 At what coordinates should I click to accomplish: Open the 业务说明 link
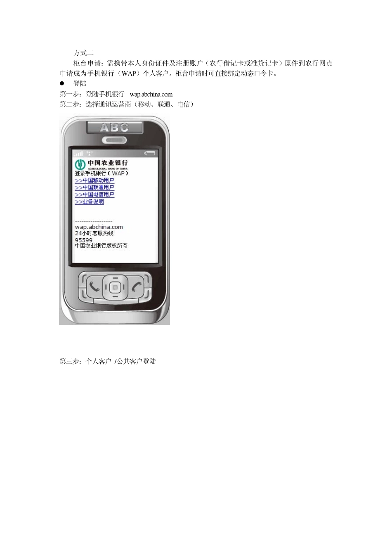pos(90,202)
